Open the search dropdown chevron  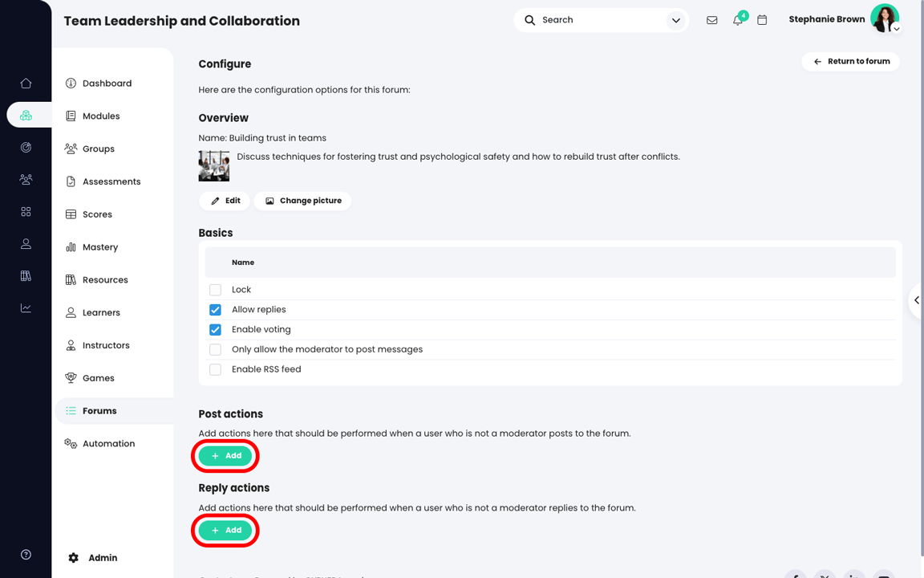[x=675, y=19]
